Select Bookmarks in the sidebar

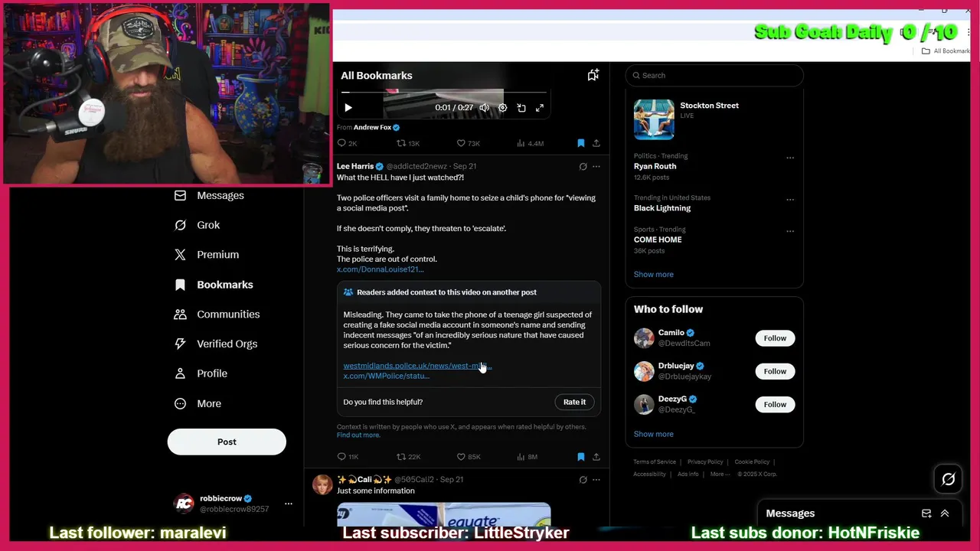[x=214, y=285]
